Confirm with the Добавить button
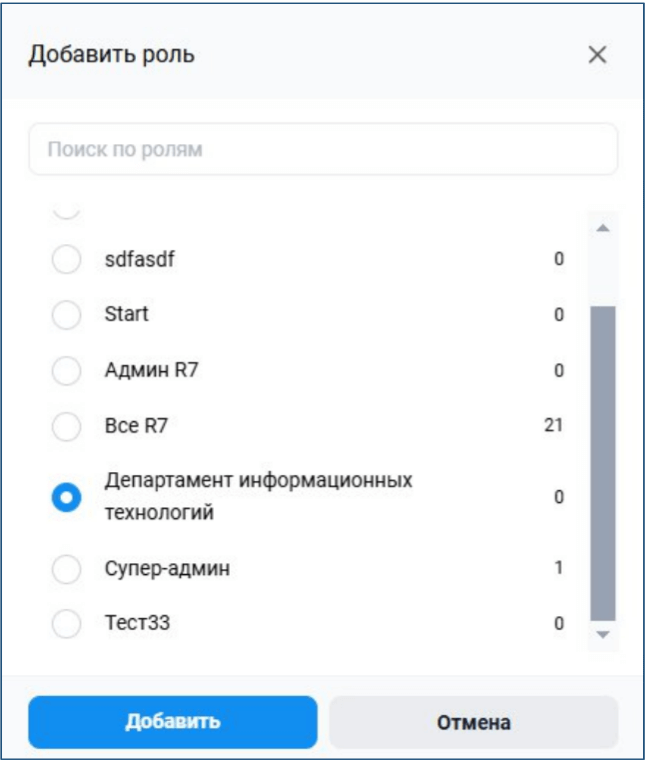 [173, 722]
